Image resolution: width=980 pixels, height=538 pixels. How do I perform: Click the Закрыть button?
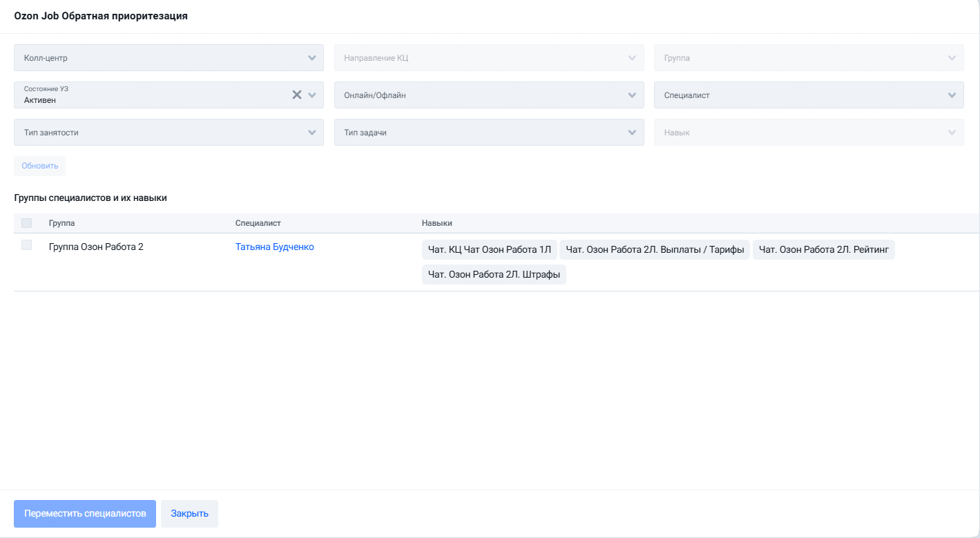tap(190, 514)
